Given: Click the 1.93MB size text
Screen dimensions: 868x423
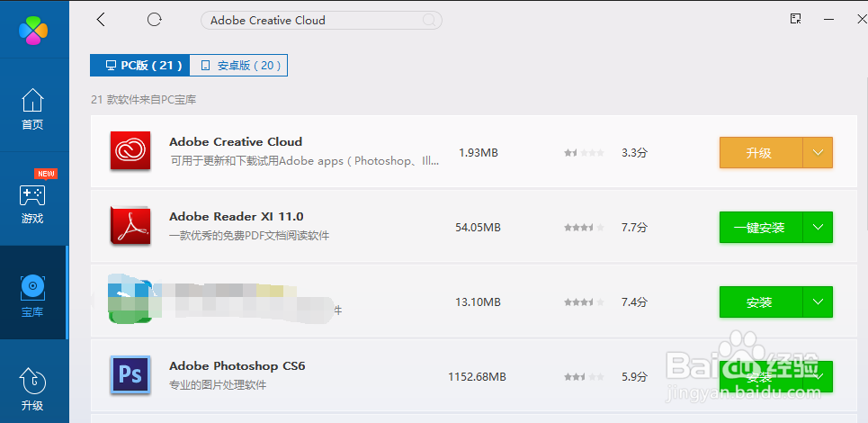Looking at the screenshot, I should tap(479, 153).
